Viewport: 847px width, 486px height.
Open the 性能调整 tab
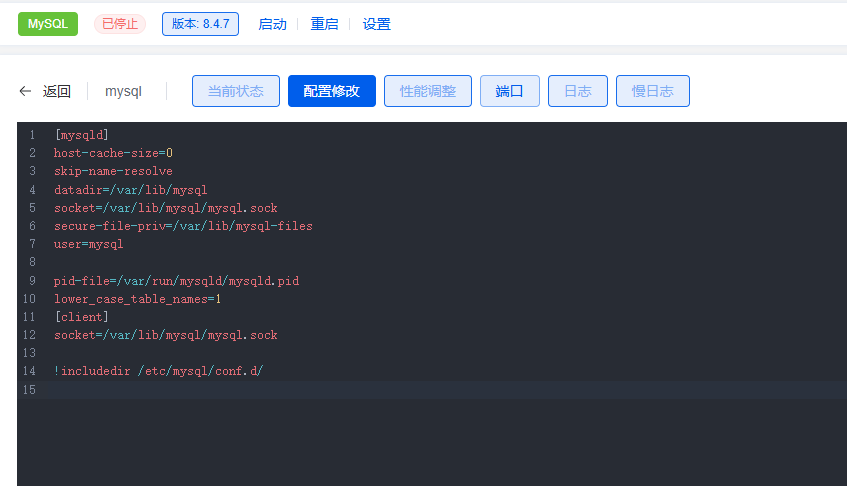click(428, 91)
